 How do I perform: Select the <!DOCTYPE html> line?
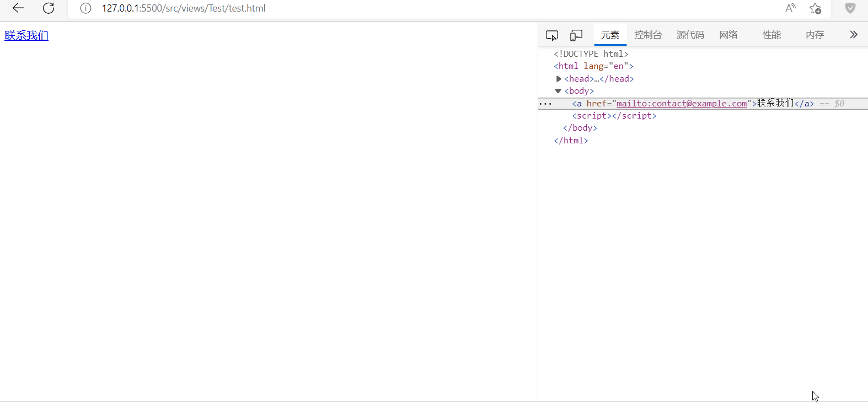(x=591, y=54)
